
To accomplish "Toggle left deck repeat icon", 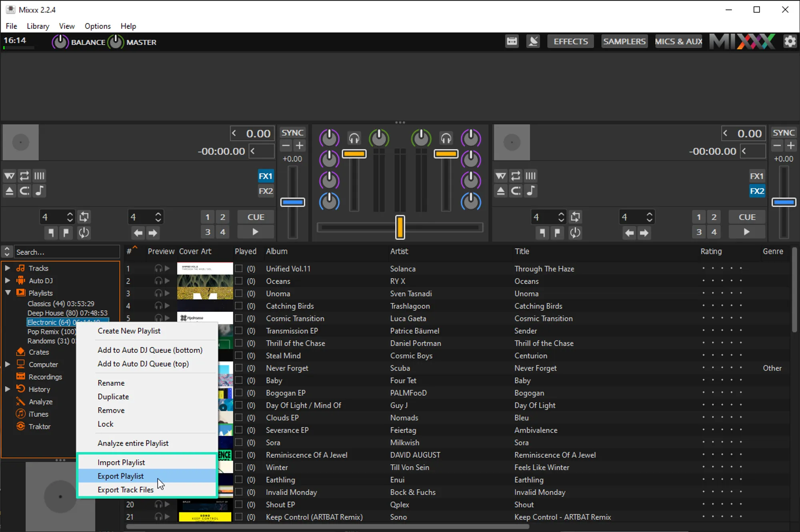I will tap(24, 176).
